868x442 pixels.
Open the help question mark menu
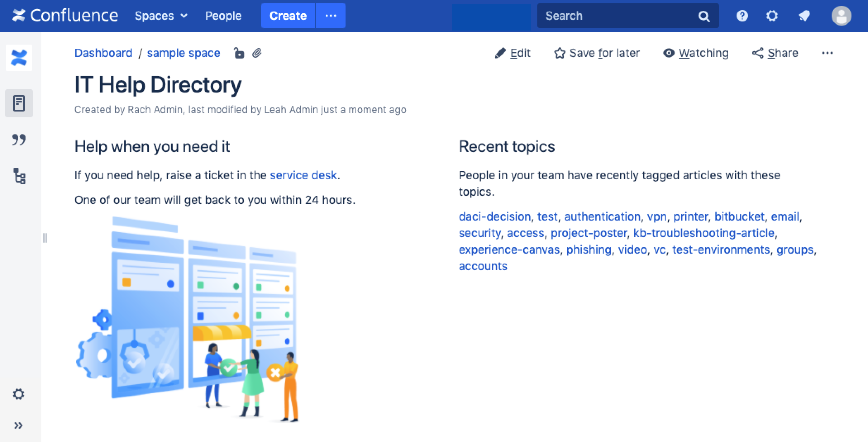[x=742, y=16]
